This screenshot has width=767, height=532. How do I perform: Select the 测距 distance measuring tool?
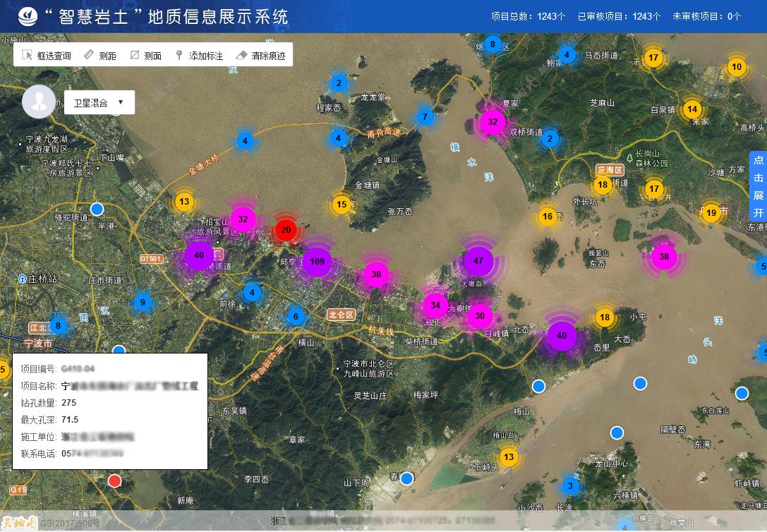pyautogui.click(x=99, y=55)
